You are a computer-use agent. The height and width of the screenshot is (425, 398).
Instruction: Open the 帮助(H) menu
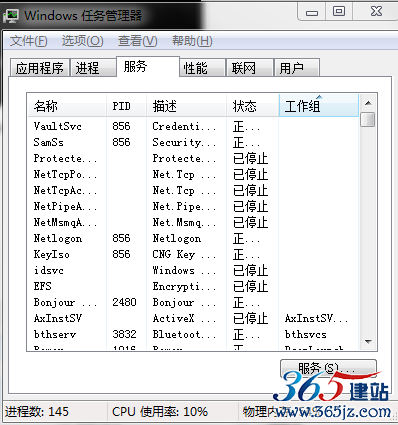click(x=192, y=41)
